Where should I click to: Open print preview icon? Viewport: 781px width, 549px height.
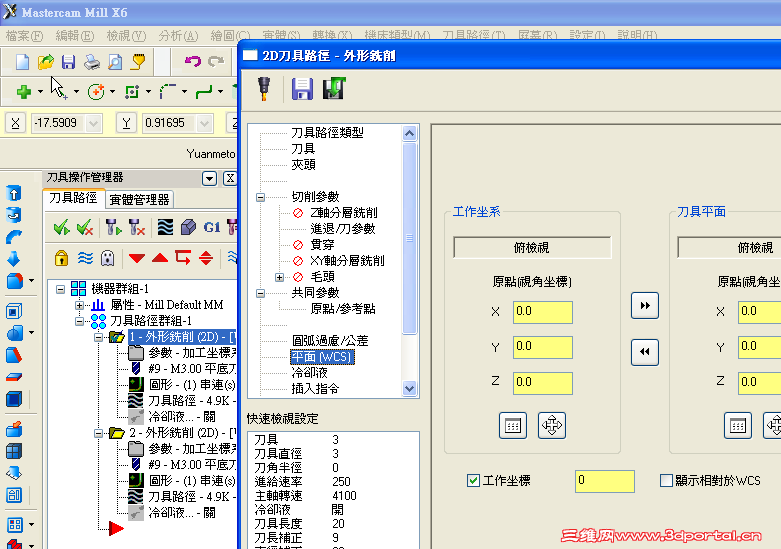[115, 62]
